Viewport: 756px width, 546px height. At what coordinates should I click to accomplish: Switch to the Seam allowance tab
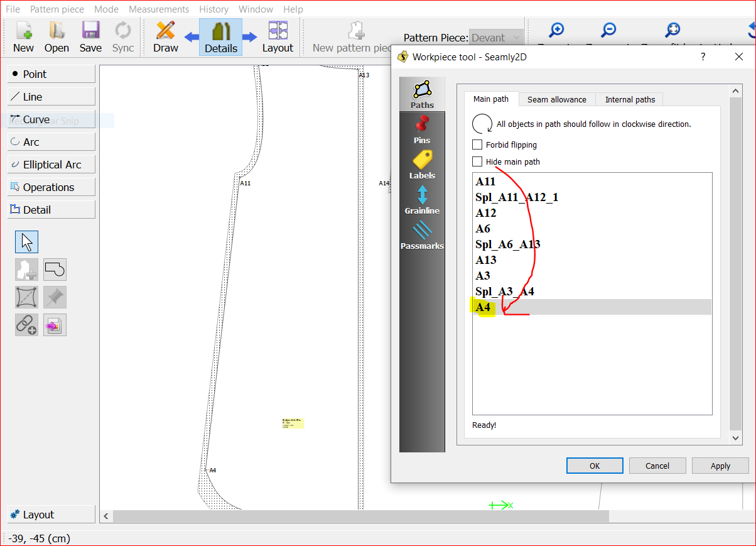(556, 99)
